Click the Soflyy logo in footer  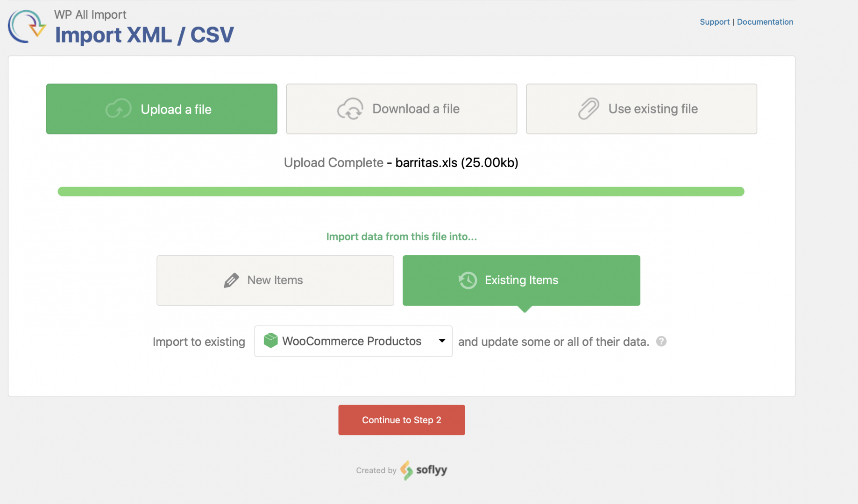tap(424, 470)
